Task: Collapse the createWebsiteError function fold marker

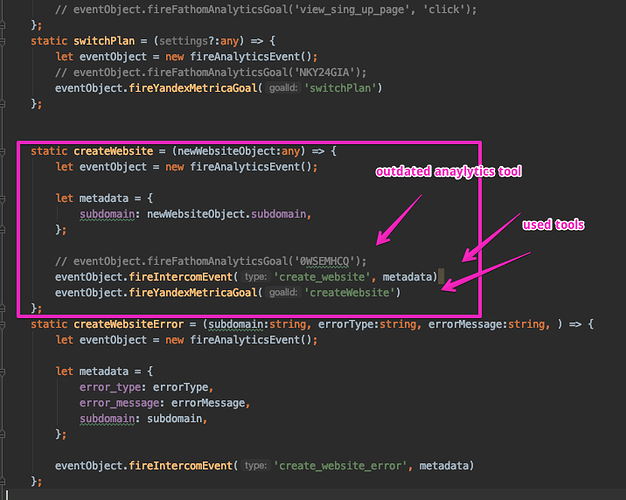Action: (x=2, y=324)
